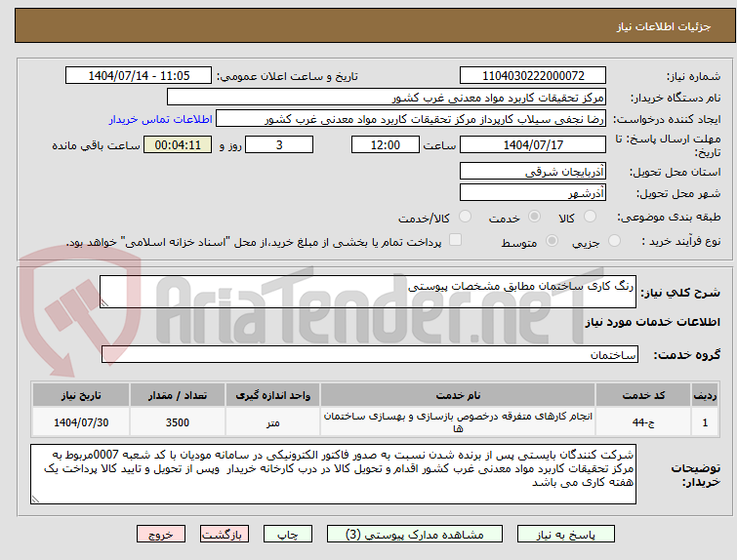Viewport: 737px width, 560px height.
Task: Click the remaining time counter 00:04:11
Action: click(x=178, y=144)
